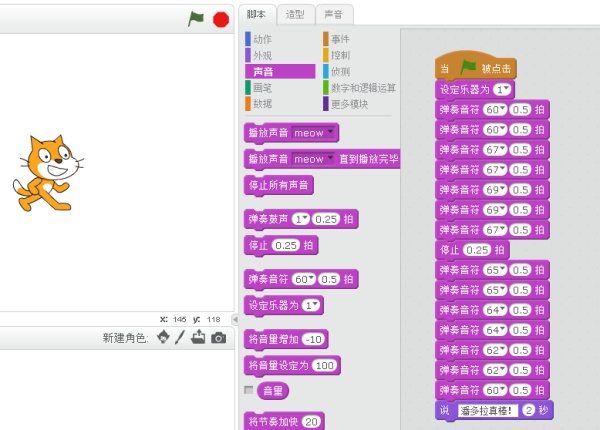Open meow dropdown in 播放声音 block
Screen dimensions: 600x430
(331, 132)
